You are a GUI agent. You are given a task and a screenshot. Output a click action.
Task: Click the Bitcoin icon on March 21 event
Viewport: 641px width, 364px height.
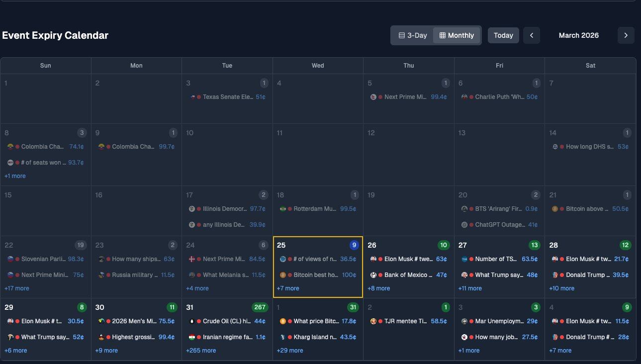coord(555,209)
